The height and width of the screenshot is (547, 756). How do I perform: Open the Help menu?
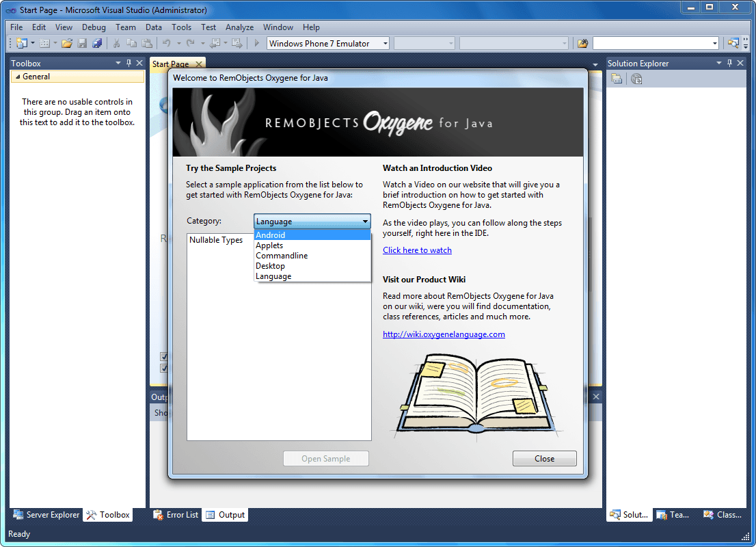311,27
